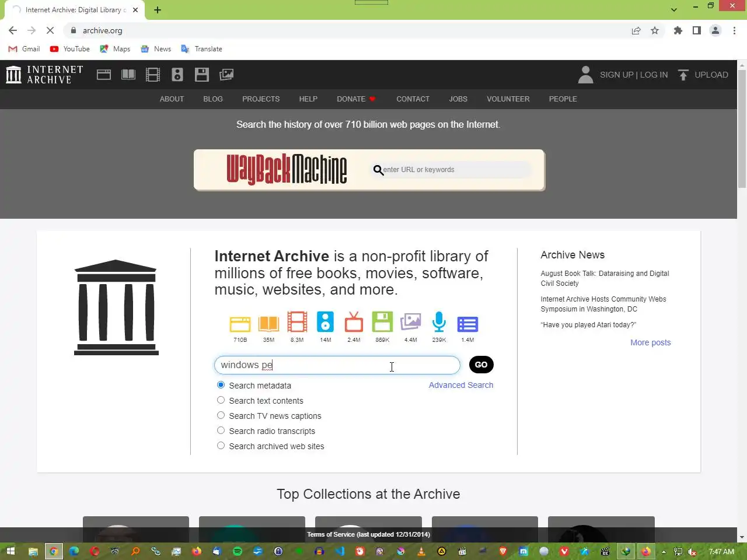The image size is (747, 560).
Task: Open August Book Talk news post
Action: [605, 278]
